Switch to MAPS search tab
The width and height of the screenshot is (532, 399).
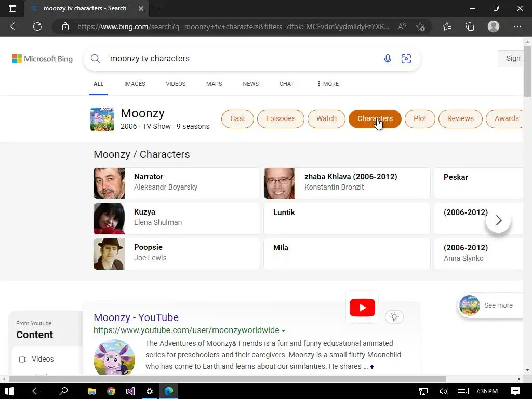pos(214,84)
